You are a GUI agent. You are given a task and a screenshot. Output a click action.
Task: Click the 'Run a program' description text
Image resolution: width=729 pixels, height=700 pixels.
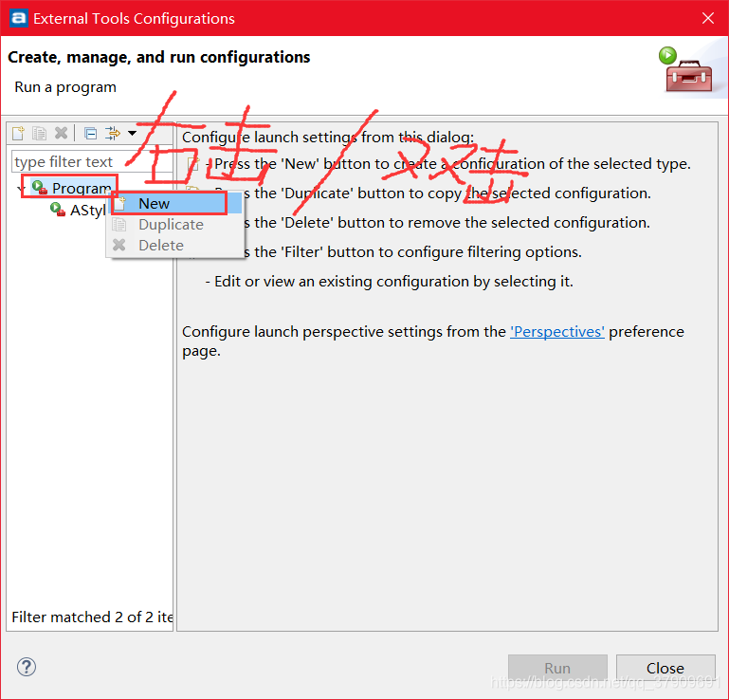click(65, 87)
